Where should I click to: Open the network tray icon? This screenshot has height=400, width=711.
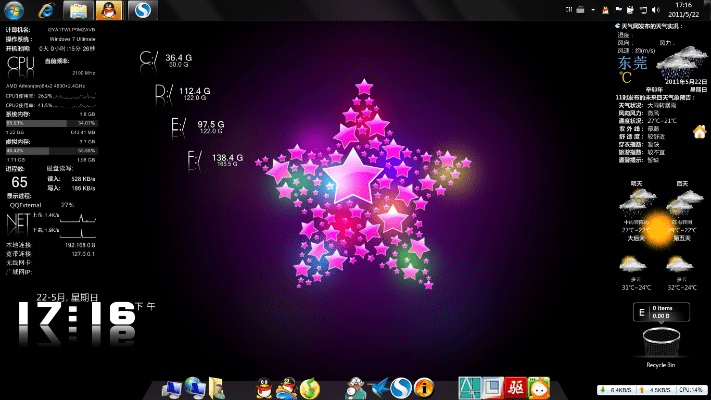click(643, 10)
